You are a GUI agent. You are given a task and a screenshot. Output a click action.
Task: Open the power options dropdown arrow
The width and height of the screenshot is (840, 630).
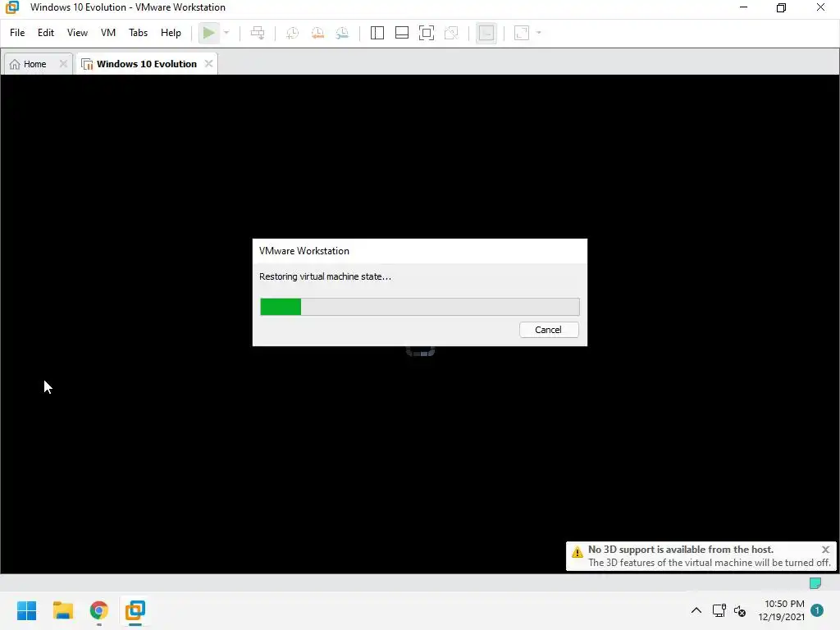coord(226,33)
